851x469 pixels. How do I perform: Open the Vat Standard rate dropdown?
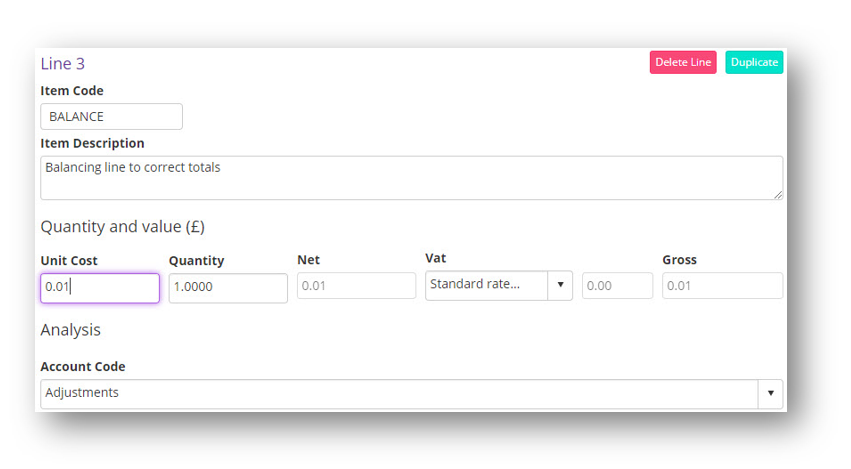pyautogui.click(x=499, y=286)
